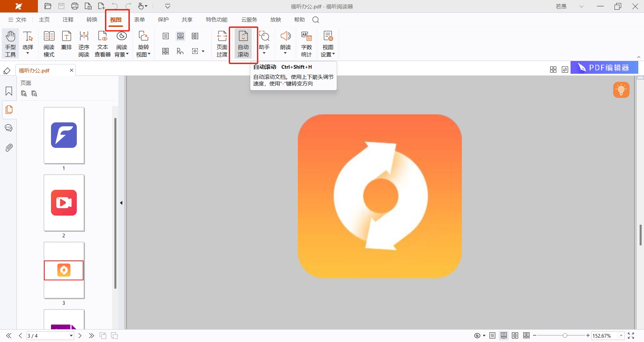The image size is (644, 342).
Task: Expand Rotate View (旋转视图) dropdown
Action: pyautogui.click(x=149, y=54)
